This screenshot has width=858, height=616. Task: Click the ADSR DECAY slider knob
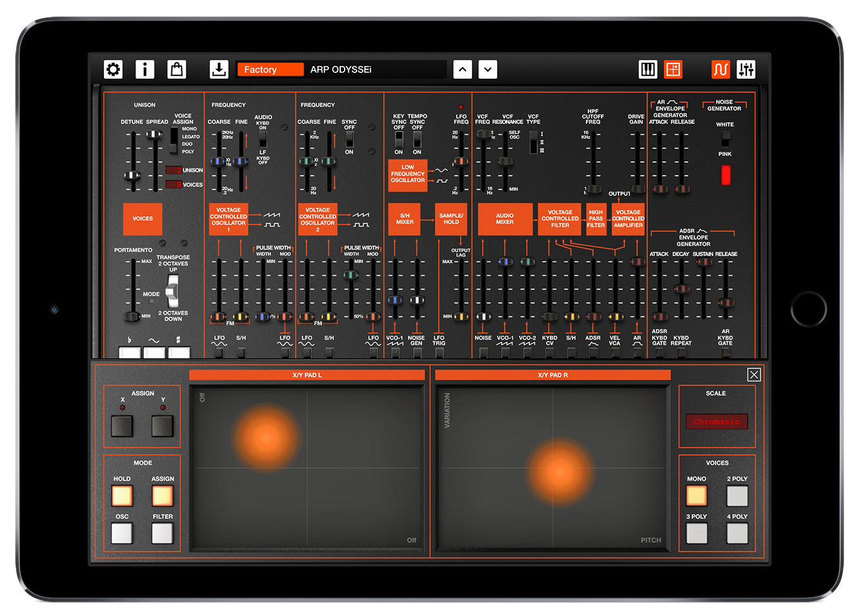click(x=682, y=289)
